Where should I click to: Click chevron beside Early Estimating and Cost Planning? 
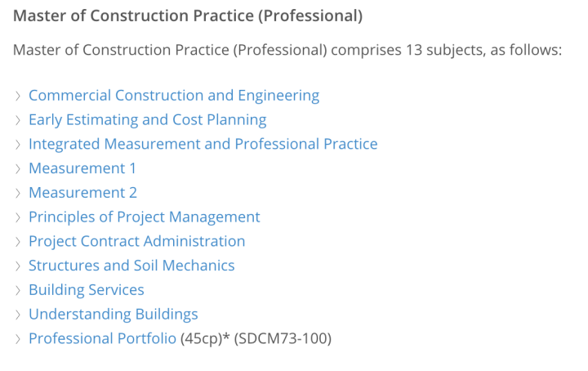[x=18, y=120]
